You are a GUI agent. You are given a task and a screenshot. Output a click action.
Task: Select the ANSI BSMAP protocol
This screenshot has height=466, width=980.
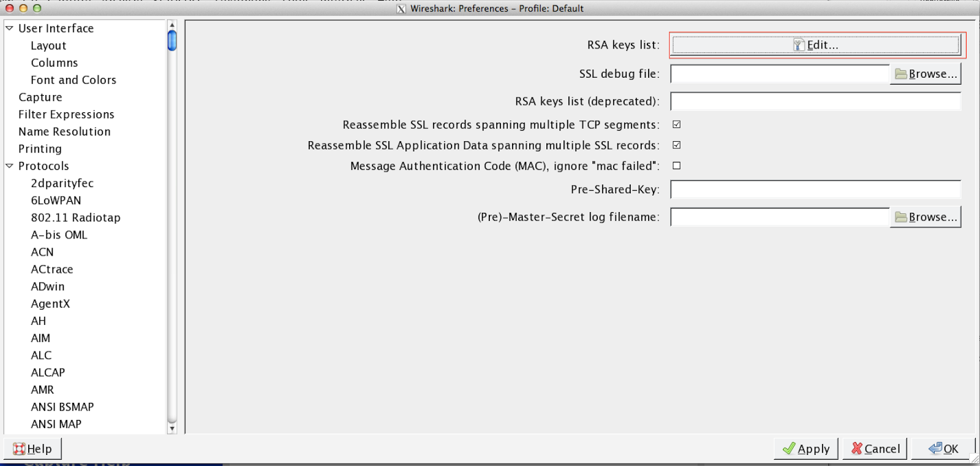62,406
